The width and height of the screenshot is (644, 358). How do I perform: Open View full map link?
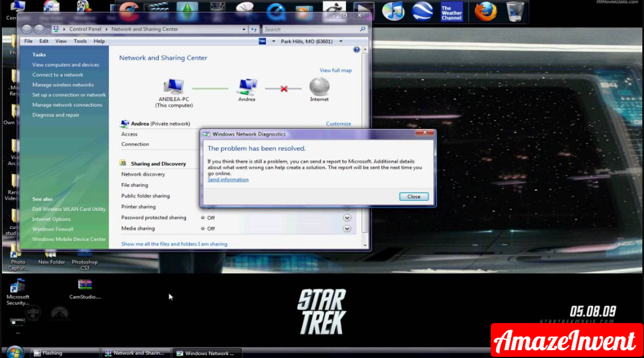[336, 70]
